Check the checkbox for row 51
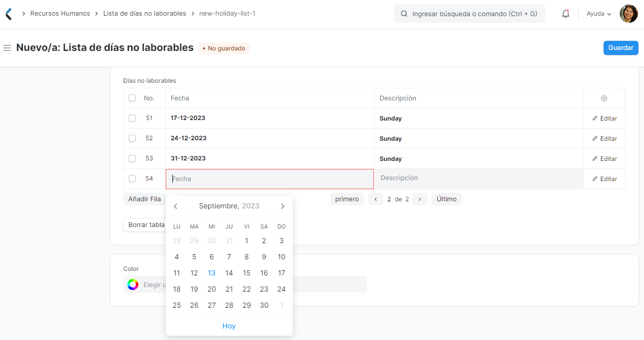This screenshot has height=340, width=644. click(x=132, y=118)
